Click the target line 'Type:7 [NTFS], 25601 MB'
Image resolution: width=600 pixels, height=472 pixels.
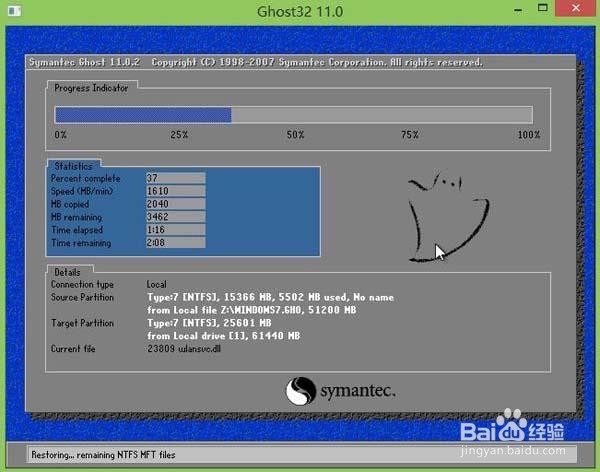pos(209,323)
